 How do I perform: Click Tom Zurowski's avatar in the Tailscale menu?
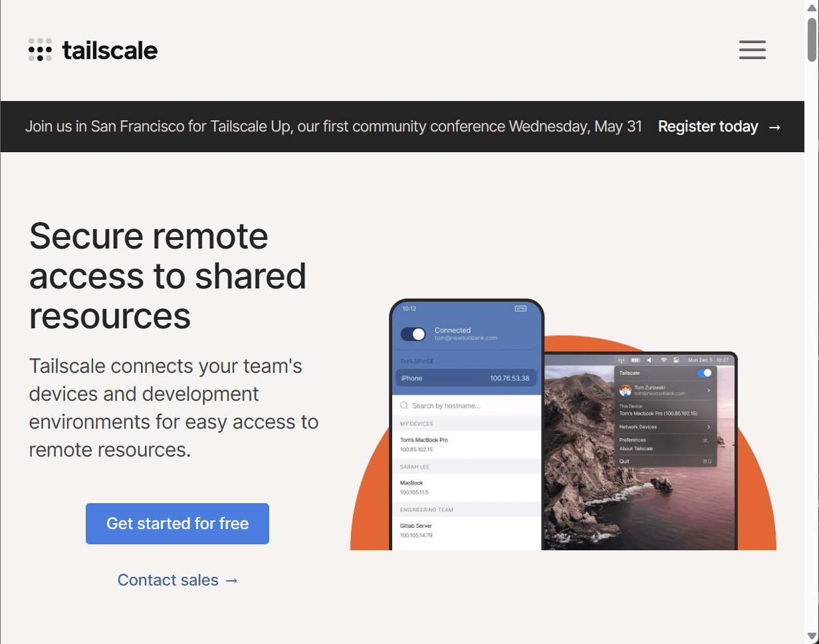point(626,390)
